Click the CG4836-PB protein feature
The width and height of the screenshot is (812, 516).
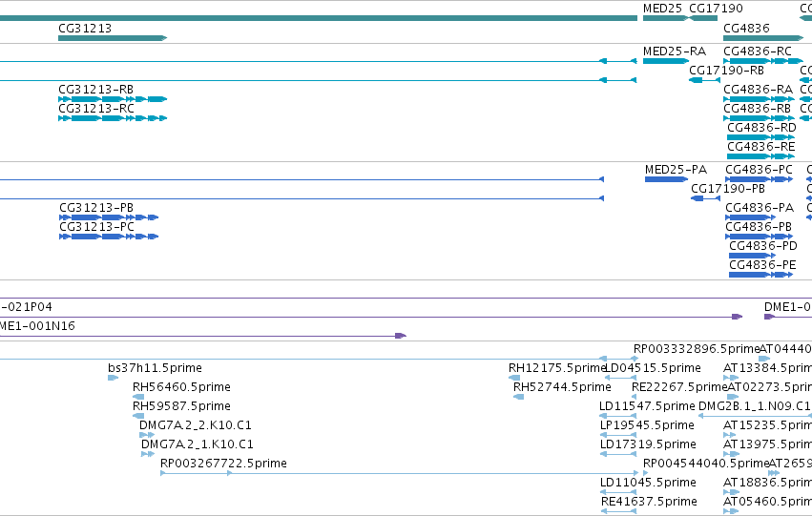click(x=760, y=237)
